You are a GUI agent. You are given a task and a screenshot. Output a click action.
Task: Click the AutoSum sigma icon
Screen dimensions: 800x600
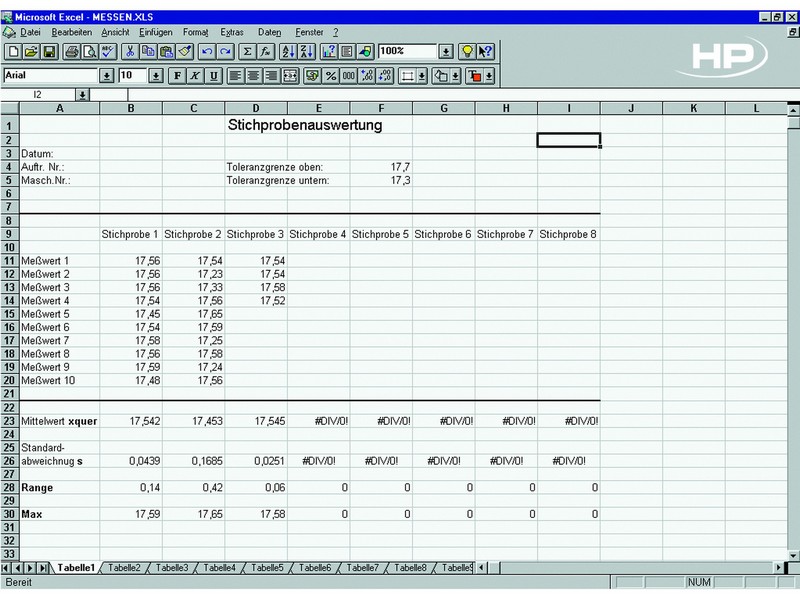coord(247,51)
